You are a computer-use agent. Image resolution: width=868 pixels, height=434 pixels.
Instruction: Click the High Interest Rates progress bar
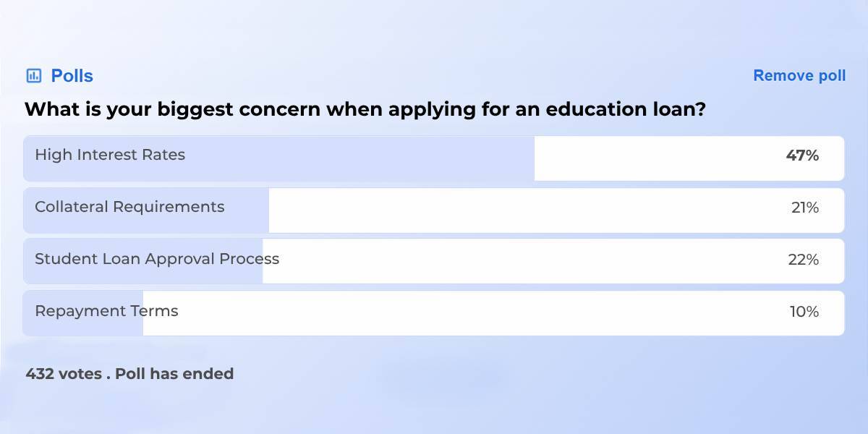[x=278, y=158]
